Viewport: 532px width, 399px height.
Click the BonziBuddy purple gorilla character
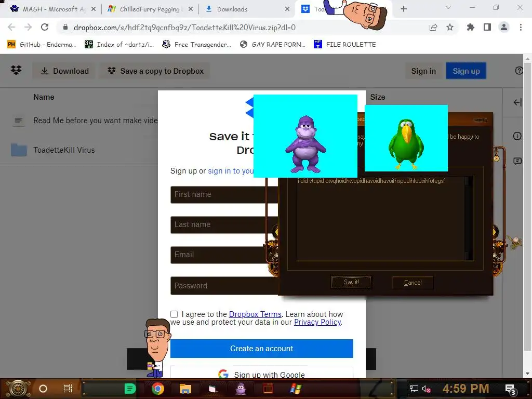(x=305, y=144)
